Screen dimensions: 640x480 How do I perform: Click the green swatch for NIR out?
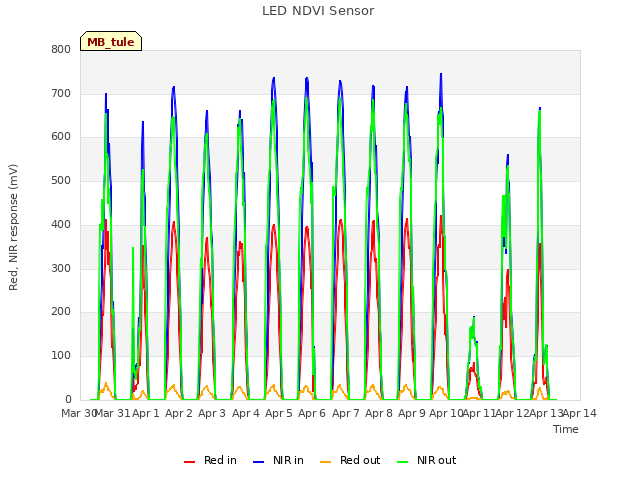(x=402, y=461)
